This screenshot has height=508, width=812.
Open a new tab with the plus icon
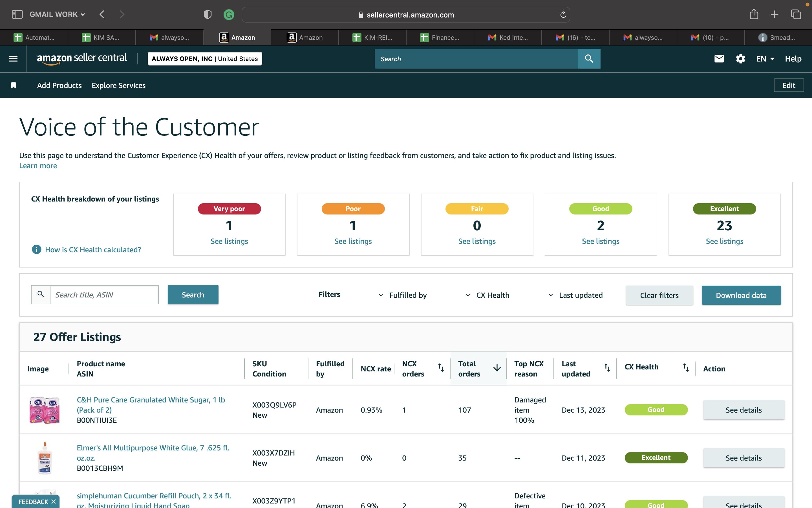775,14
